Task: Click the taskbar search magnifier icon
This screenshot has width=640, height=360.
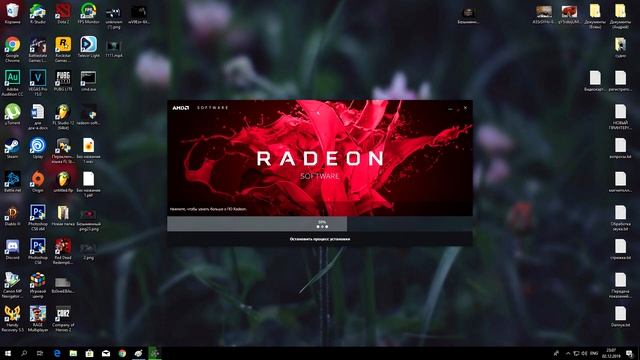Action: click(24, 353)
